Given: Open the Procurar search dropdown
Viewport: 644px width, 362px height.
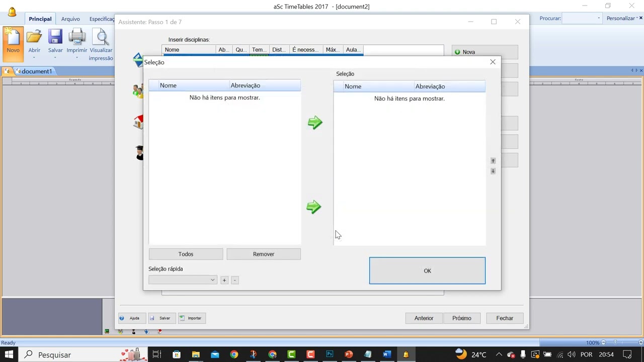Looking at the screenshot, I should click(x=599, y=19).
